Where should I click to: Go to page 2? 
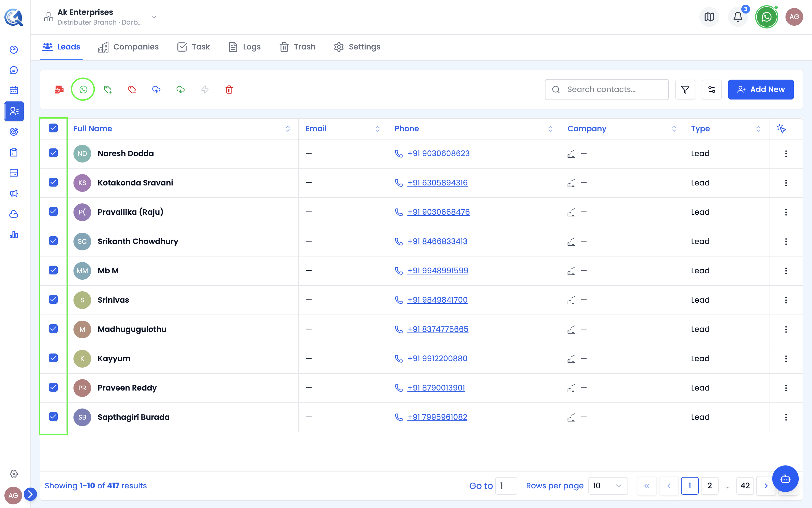709,486
